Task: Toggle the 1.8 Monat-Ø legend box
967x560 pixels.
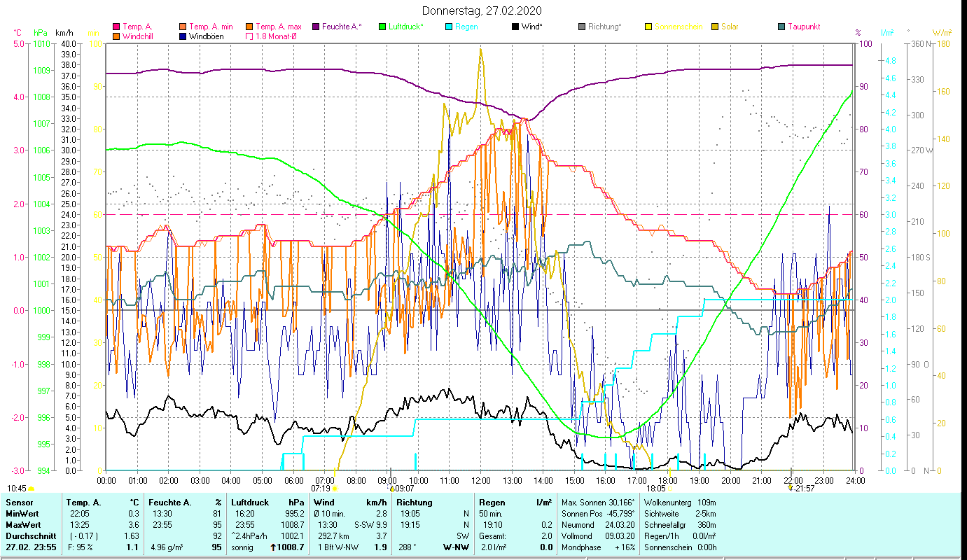Action: pyautogui.click(x=249, y=36)
